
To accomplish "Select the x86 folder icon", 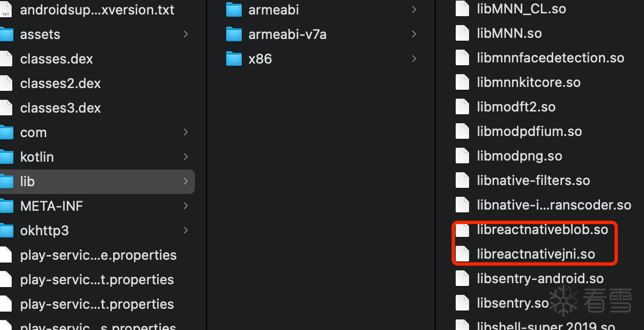I will pyautogui.click(x=233, y=59).
